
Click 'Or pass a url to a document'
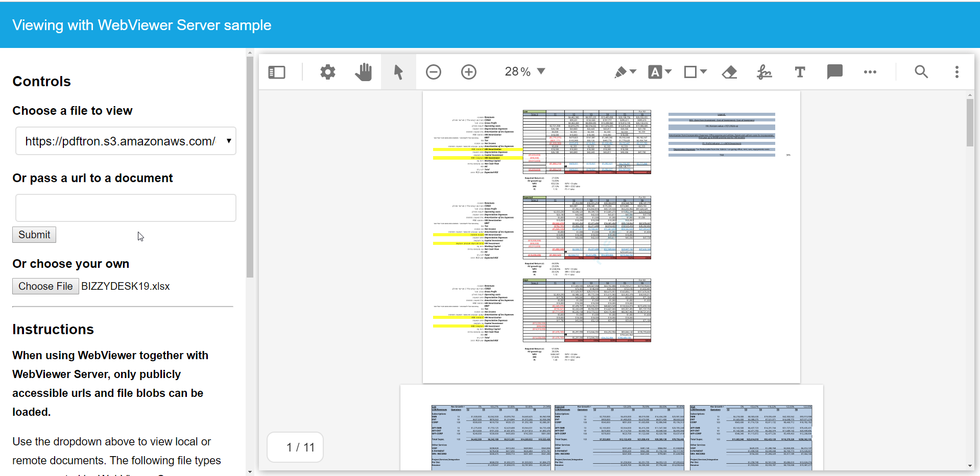[x=92, y=178]
